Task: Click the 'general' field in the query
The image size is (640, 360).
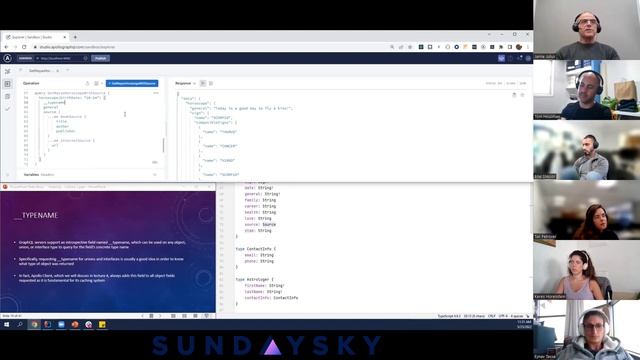Action: coord(51,107)
